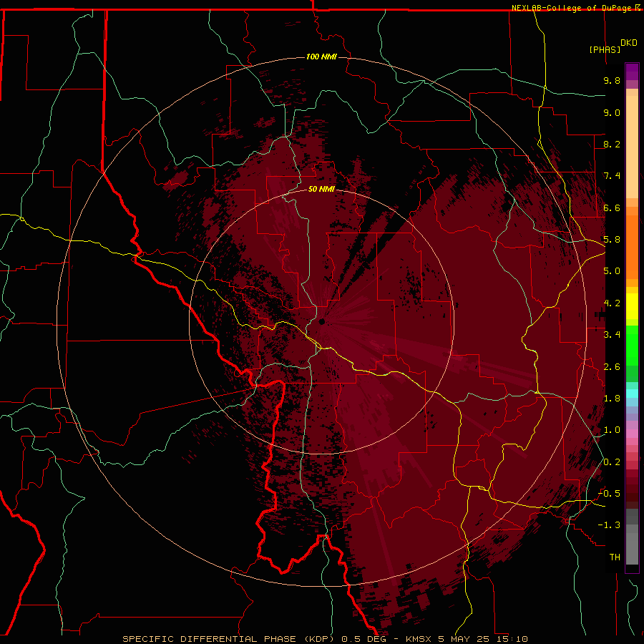Select the 7.4 value on the color scale
The height and width of the screenshot is (644, 644).
tap(612, 176)
